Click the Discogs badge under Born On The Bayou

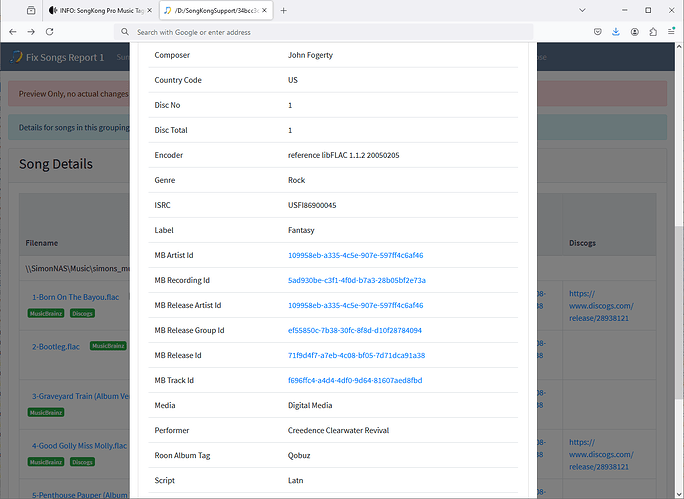coord(82,313)
